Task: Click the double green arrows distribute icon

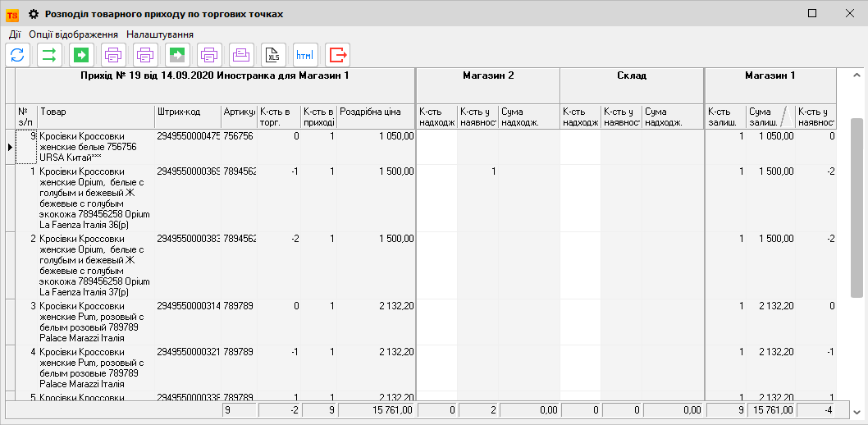Action: point(50,55)
